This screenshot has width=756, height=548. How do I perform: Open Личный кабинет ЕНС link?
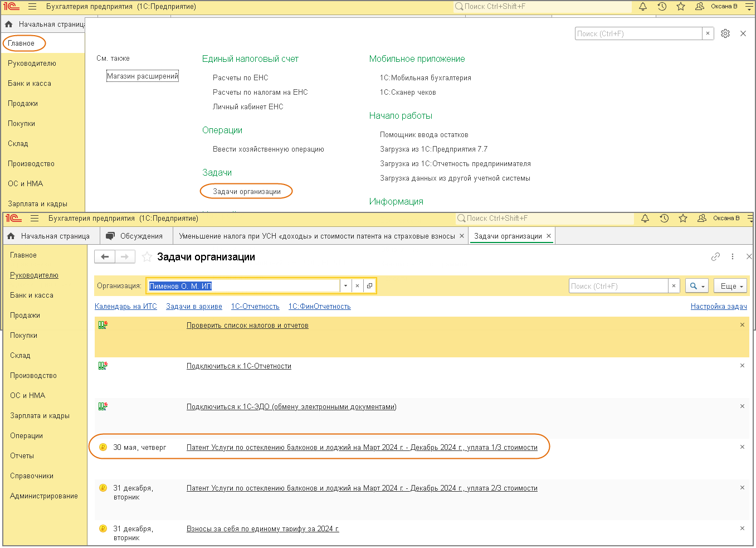coord(248,106)
